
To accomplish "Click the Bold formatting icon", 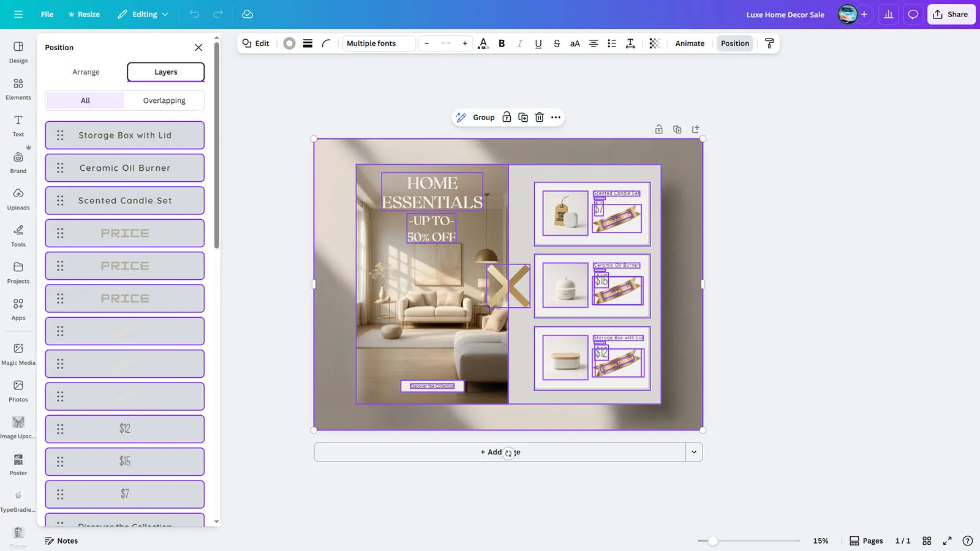I will coord(502,43).
